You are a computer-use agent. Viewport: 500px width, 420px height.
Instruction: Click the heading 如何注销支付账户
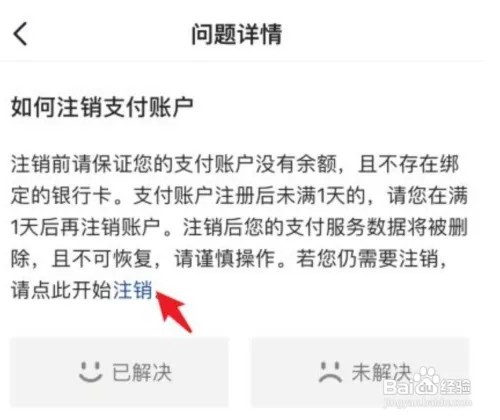click(x=102, y=107)
